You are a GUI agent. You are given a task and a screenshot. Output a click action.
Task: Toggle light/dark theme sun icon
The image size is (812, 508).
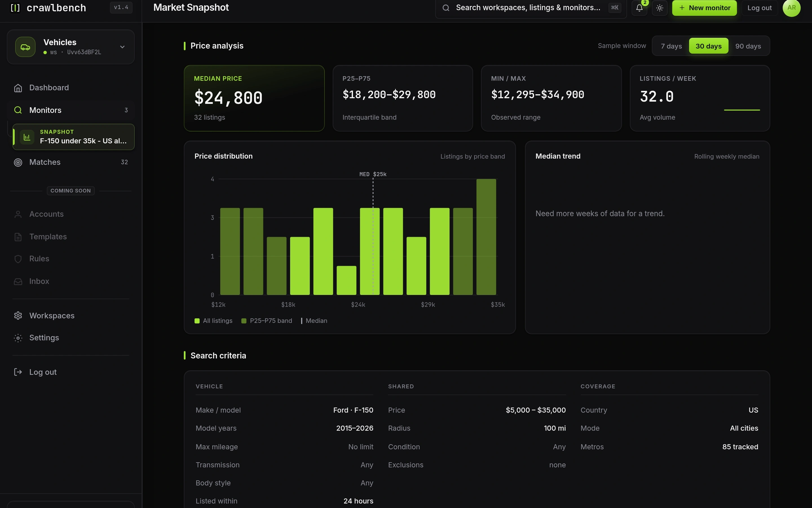click(x=660, y=8)
